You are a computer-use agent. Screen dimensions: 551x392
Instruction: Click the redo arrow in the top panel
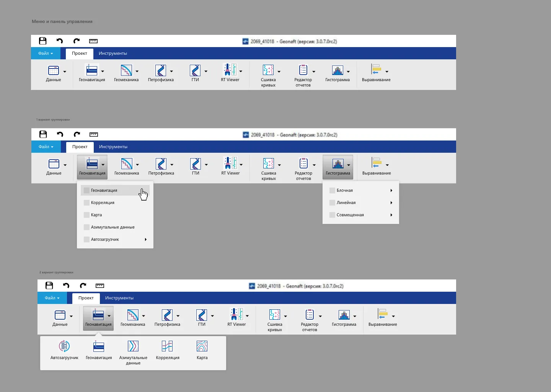(x=77, y=41)
